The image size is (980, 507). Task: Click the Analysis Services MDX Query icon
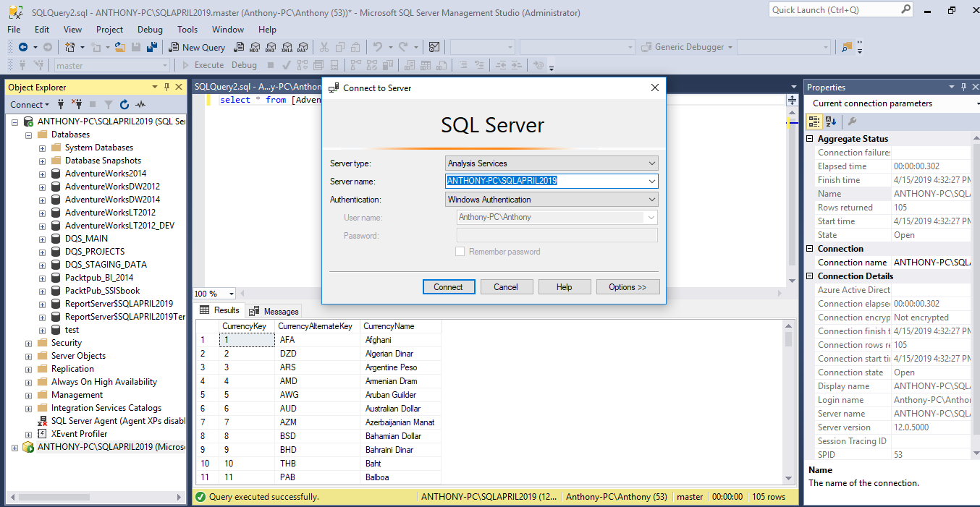tap(255, 47)
